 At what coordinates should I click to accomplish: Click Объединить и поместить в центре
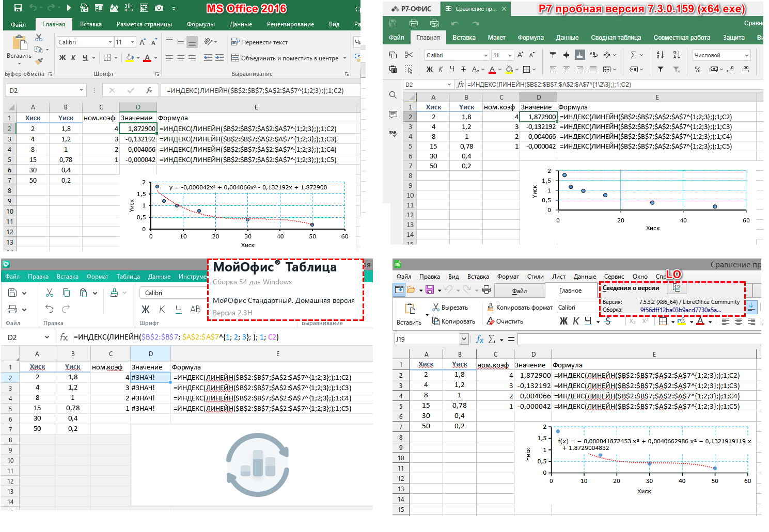pos(285,58)
